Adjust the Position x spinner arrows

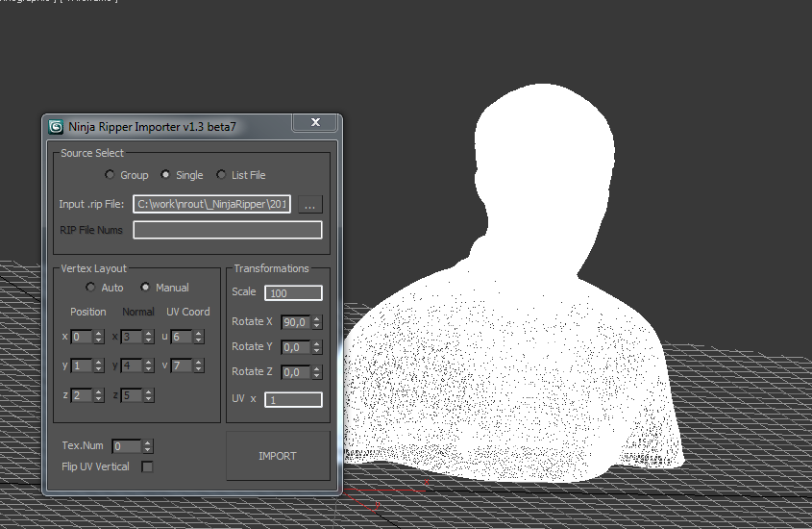[x=98, y=337]
